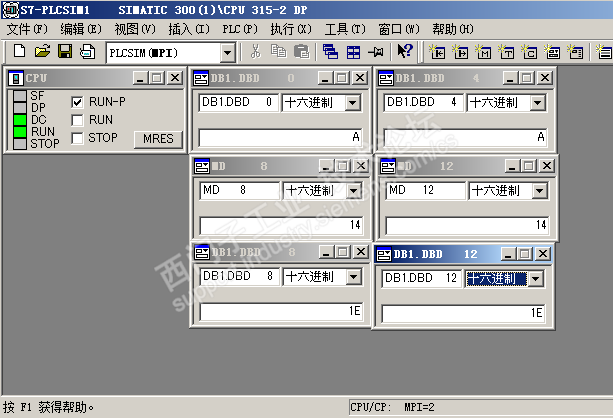Insert generic variable view icon
613x418 pixels.
coord(552,52)
